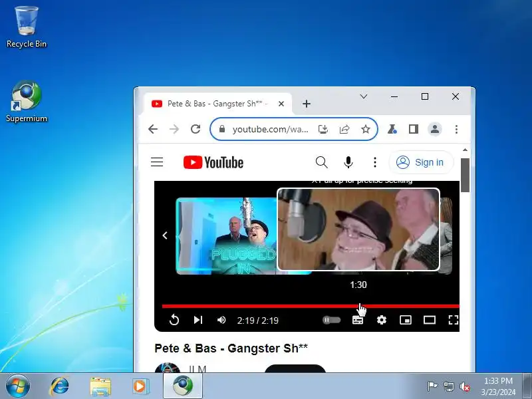The width and height of the screenshot is (532, 399).
Task: Open network tray icon
Action: tap(448, 386)
